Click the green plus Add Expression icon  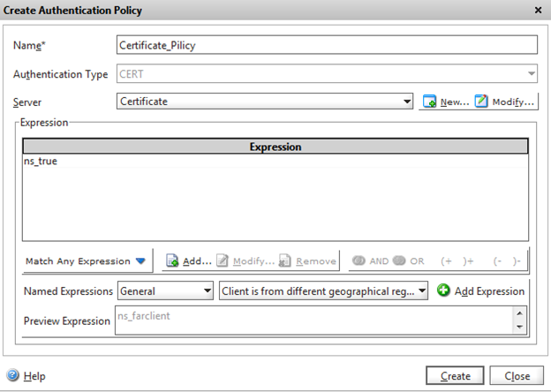point(443,290)
